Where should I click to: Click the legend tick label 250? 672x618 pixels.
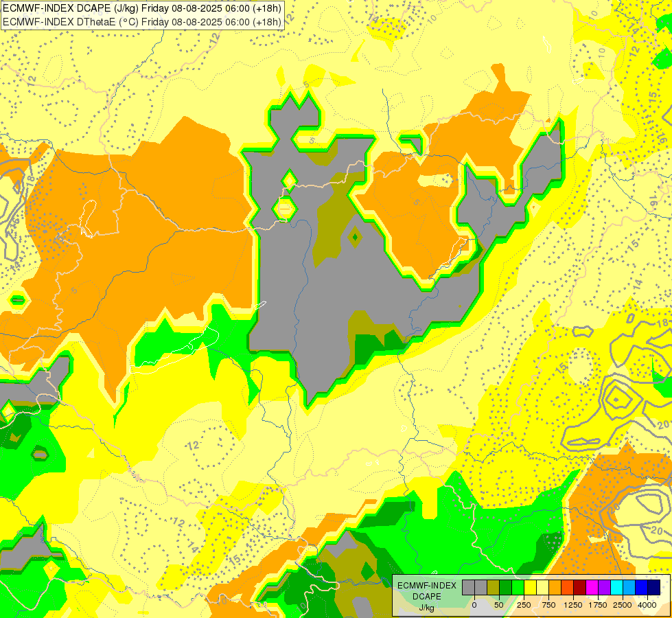524,605
